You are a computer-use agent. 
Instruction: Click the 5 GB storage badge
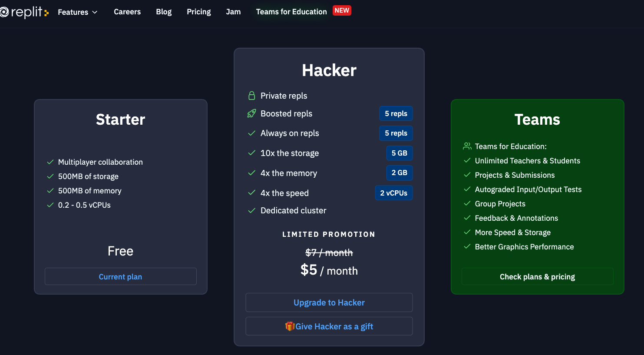click(400, 153)
